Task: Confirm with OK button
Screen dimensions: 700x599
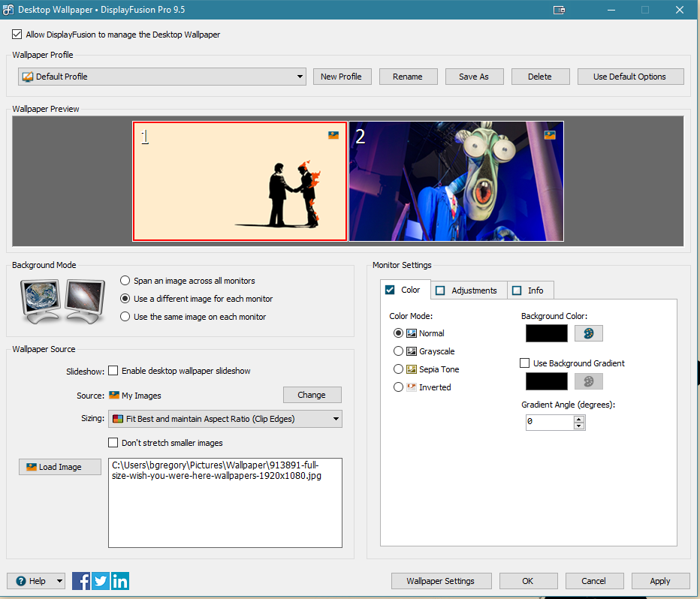Action: (528, 581)
